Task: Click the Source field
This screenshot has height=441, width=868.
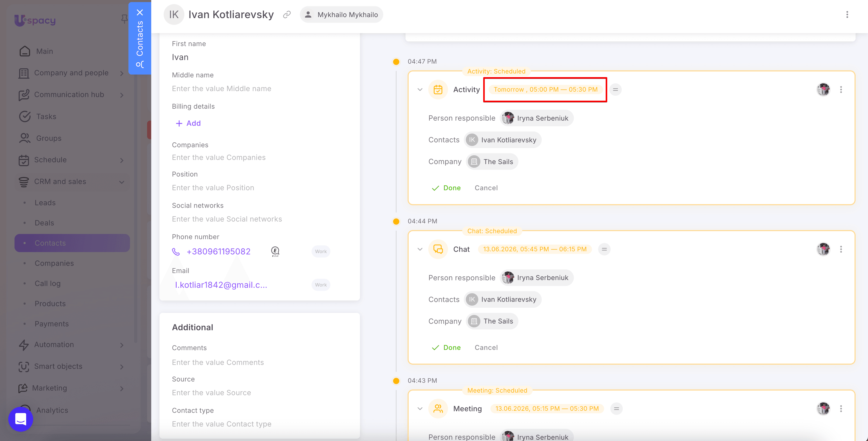Action: 211,393
